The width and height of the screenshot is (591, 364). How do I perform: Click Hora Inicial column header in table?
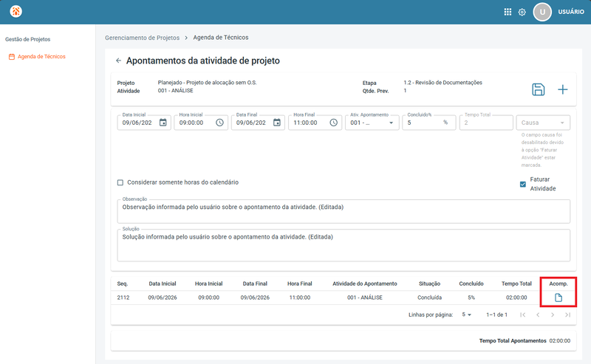(209, 284)
